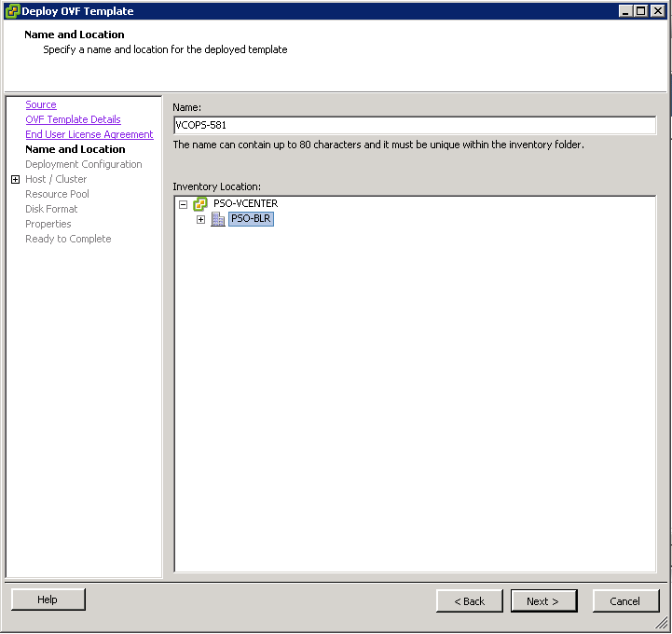The image size is (672, 634).
Task: Select the Name and Location step
Action: click(x=75, y=149)
